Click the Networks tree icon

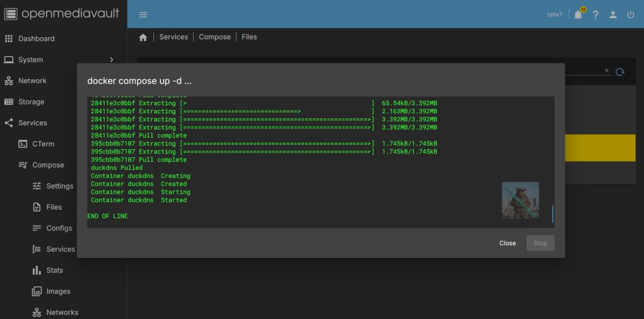coord(37,313)
